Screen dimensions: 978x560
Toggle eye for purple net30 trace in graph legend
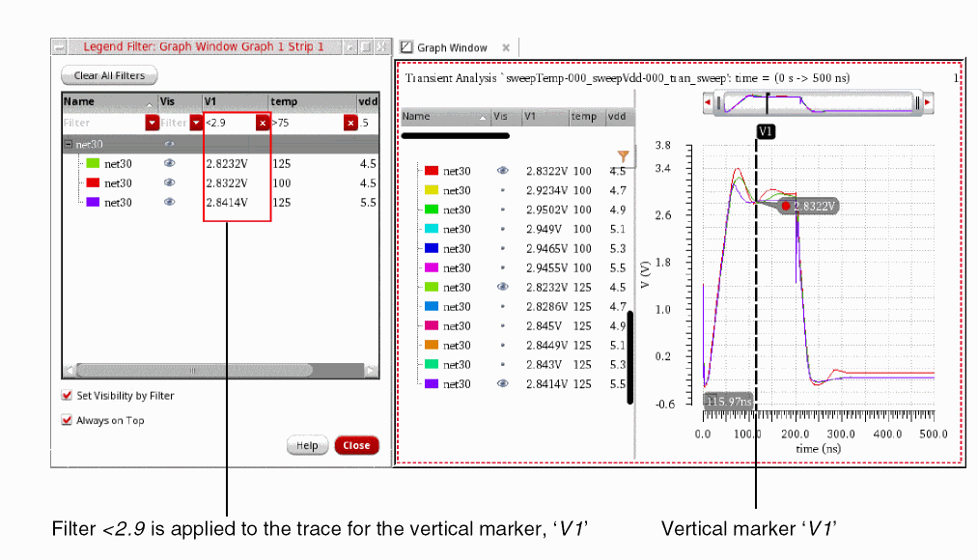[x=502, y=383]
